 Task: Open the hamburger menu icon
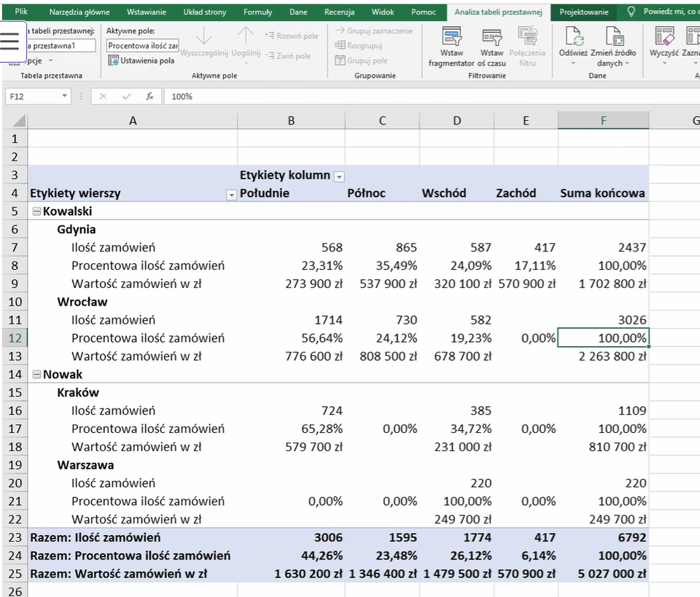tap(10, 41)
